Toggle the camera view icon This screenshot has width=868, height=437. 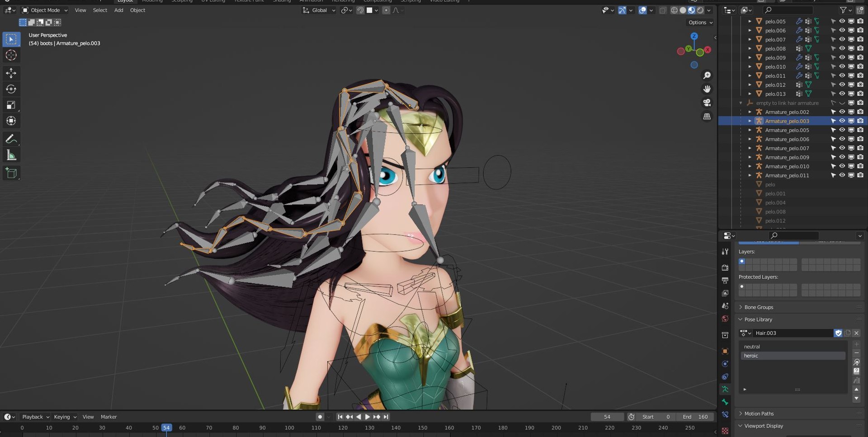point(707,103)
